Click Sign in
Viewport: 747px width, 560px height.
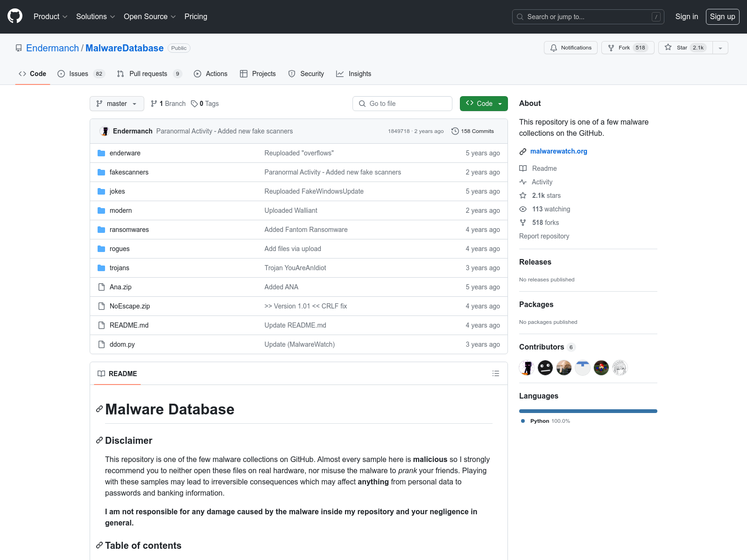coord(686,16)
